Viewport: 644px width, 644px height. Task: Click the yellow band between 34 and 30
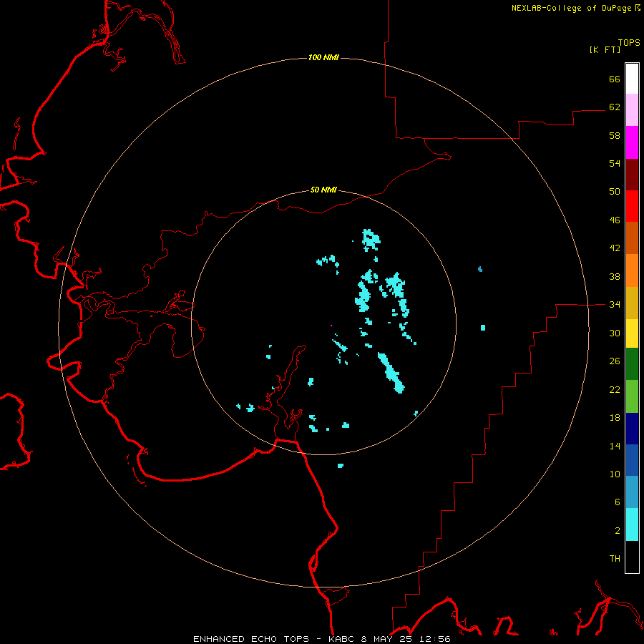pos(632,333)
